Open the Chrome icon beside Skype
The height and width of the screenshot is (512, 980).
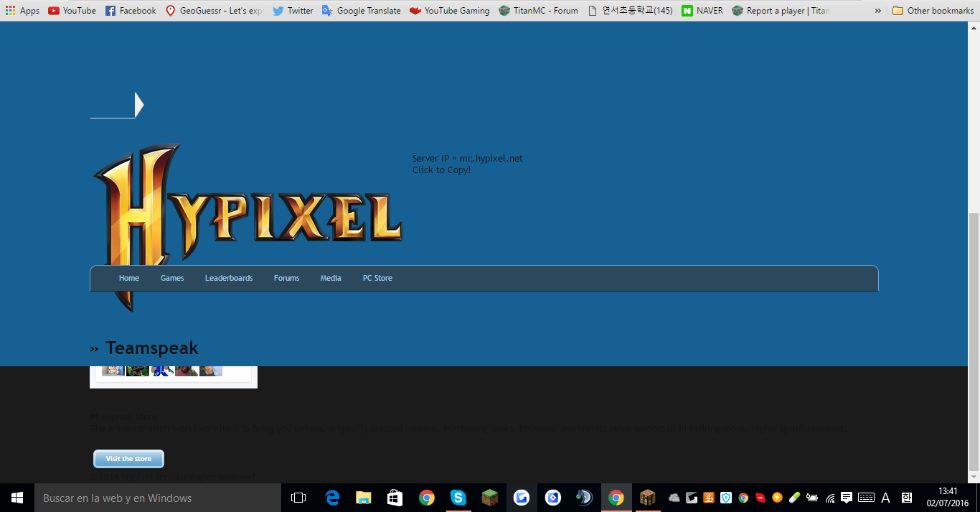pyautogui.click(x=427, y=498)
